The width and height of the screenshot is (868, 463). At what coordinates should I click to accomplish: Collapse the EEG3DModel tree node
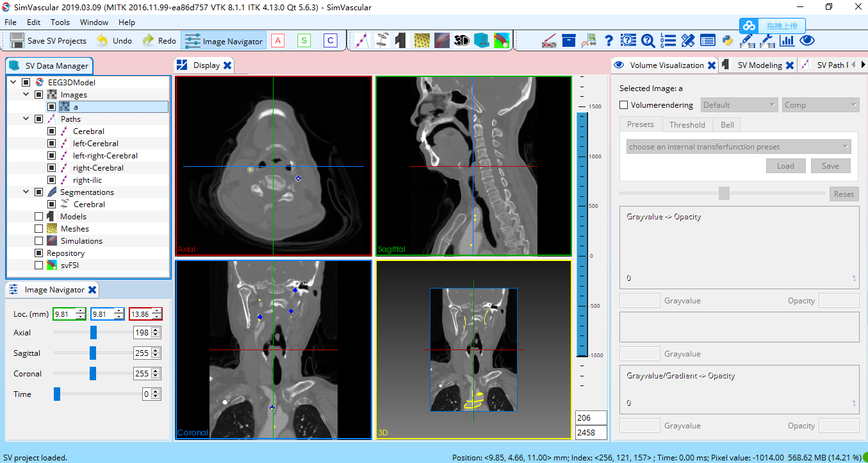[x=14, y=83]
